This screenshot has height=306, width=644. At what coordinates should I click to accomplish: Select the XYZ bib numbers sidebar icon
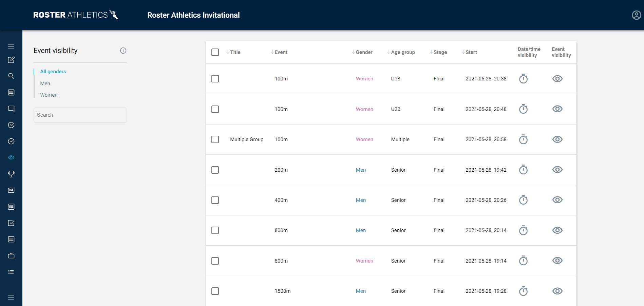(x=11, y=190)
